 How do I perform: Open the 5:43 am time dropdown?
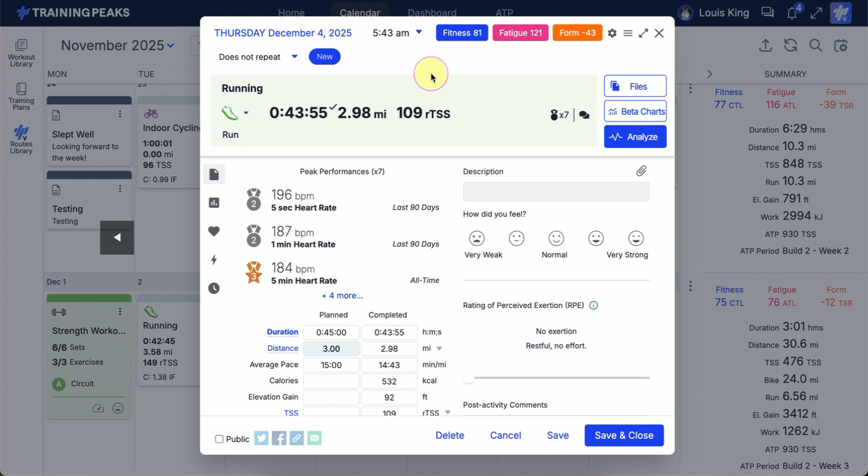[419, 33]
